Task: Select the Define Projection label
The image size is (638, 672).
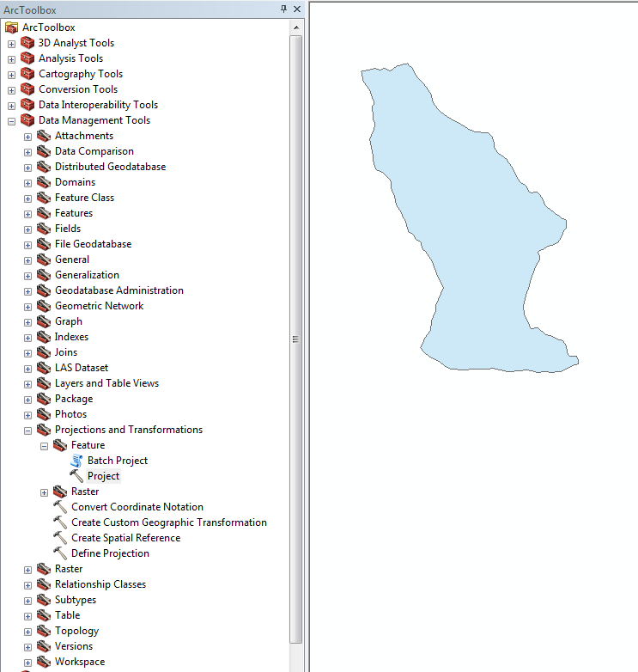Action: point(110,553)
